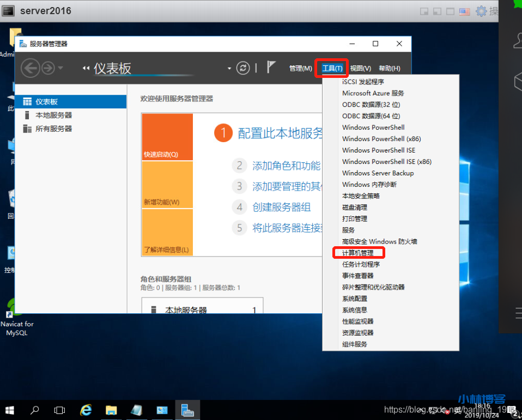Image resolution: width=522 pixels, height=420 pixels.
Task: Click the 创建服务器组 link
Action: [x=281, y=207]
